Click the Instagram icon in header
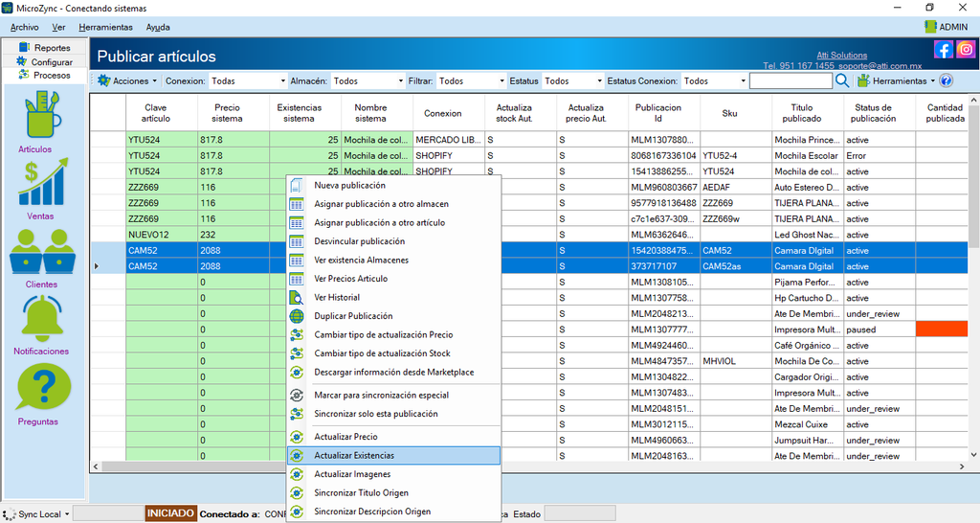 coord(966,50)
